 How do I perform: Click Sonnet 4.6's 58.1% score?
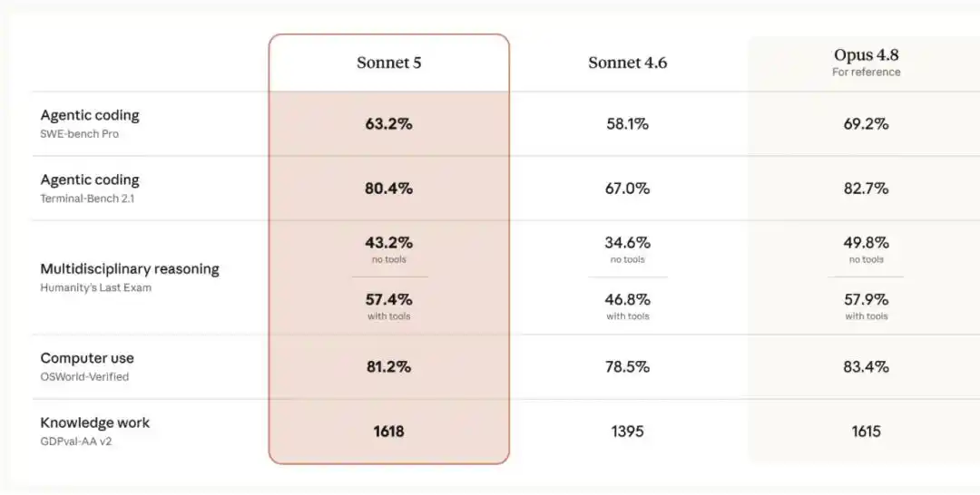(x=628, y=123)
